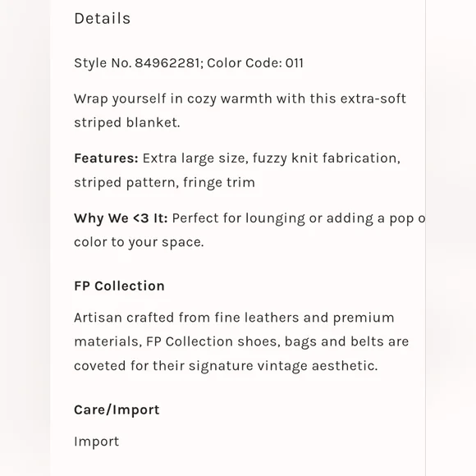Screen dimensions: 476x476
Task: Click the Care/Import heading
Action: 117,410
